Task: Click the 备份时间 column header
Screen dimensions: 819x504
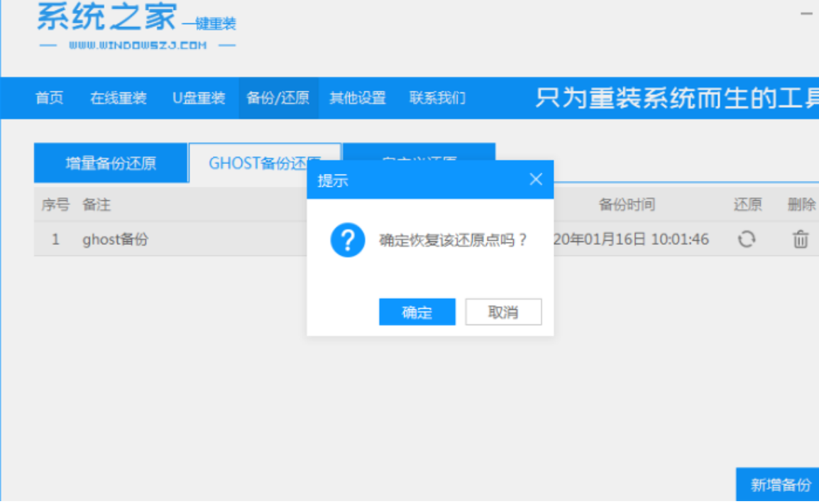Action: [627, 205]
